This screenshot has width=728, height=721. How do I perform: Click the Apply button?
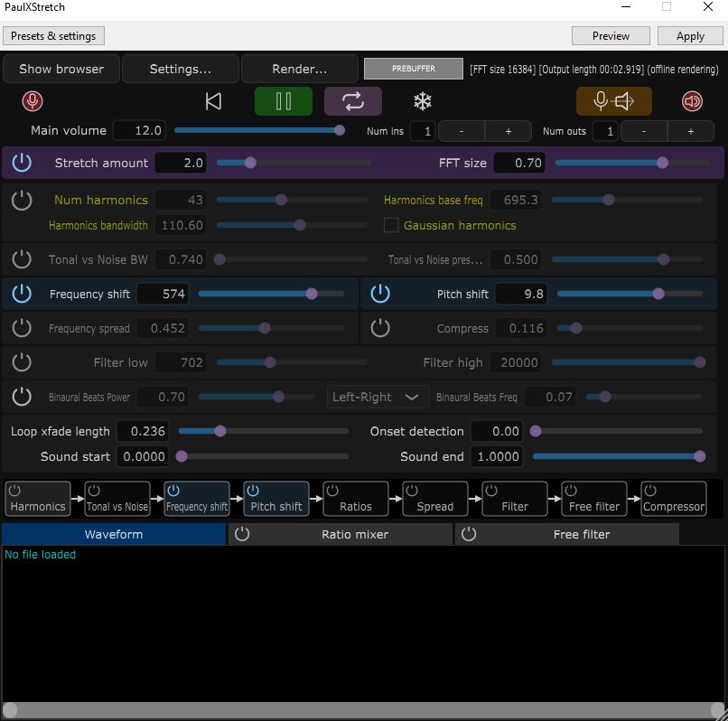pyautogui.click(x=690, y=36)
